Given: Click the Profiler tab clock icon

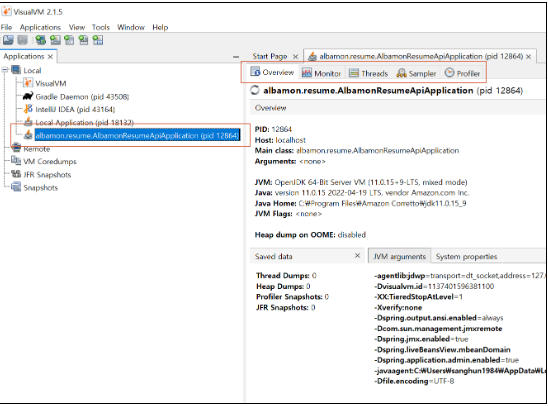Looking at the screenshot, I should (x=449, y=72).
